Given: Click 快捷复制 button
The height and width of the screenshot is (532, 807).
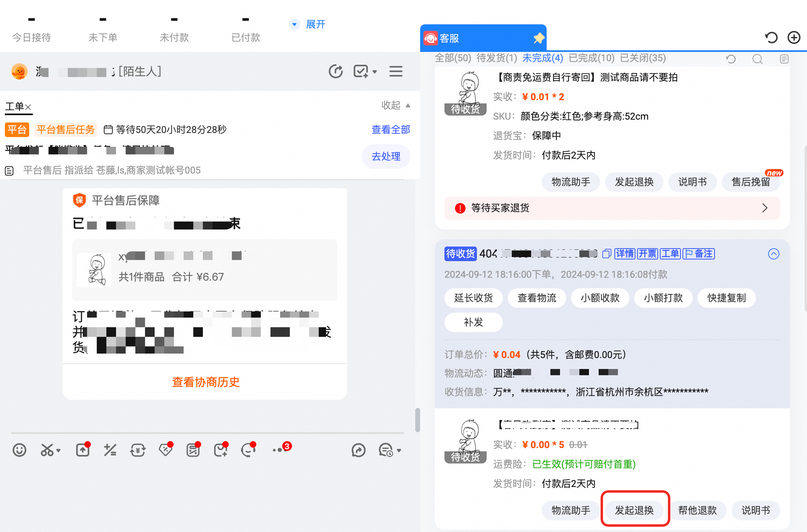Looking at the screenshot, I should 726,298.
